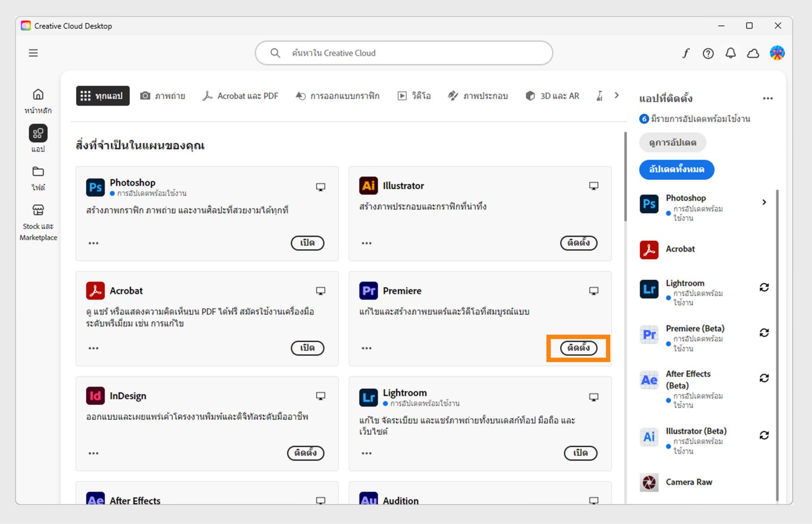Click the 6 updates available notice

point(695,119)
